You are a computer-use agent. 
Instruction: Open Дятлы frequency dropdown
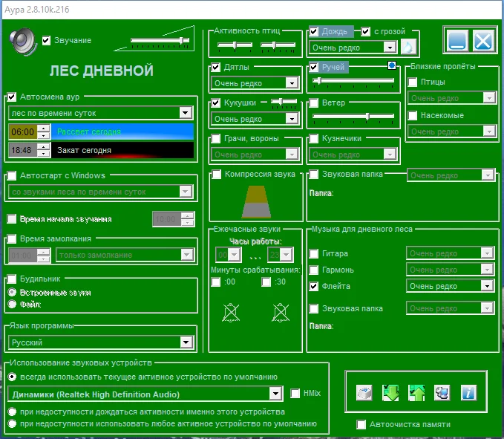click(x=255, y=83)
